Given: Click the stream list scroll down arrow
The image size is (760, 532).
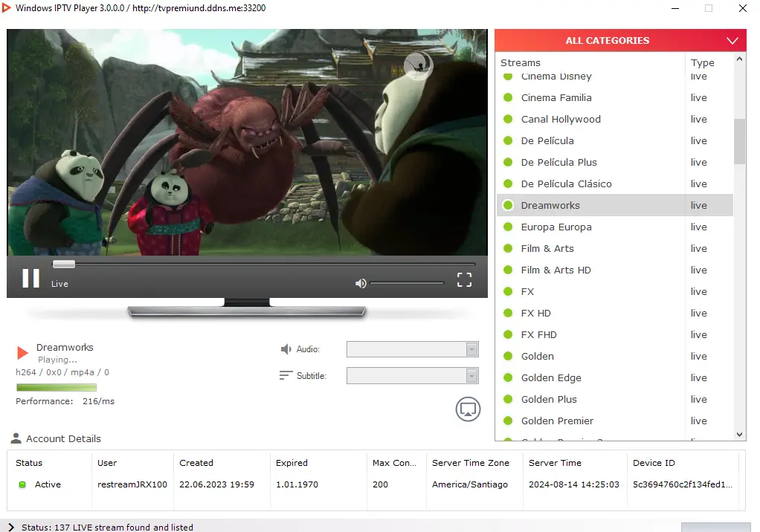Looking at the screenshot, I should 739,434.
